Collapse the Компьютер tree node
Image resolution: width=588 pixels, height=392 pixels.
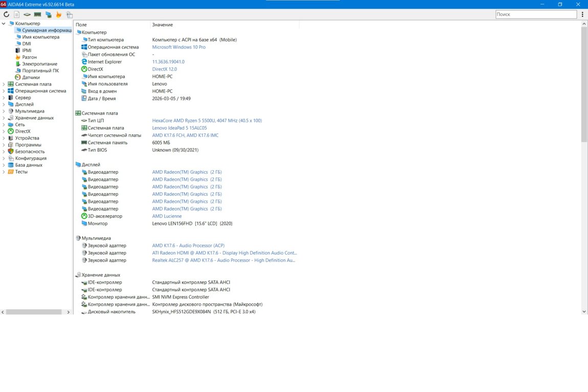(x=4, y=24)
